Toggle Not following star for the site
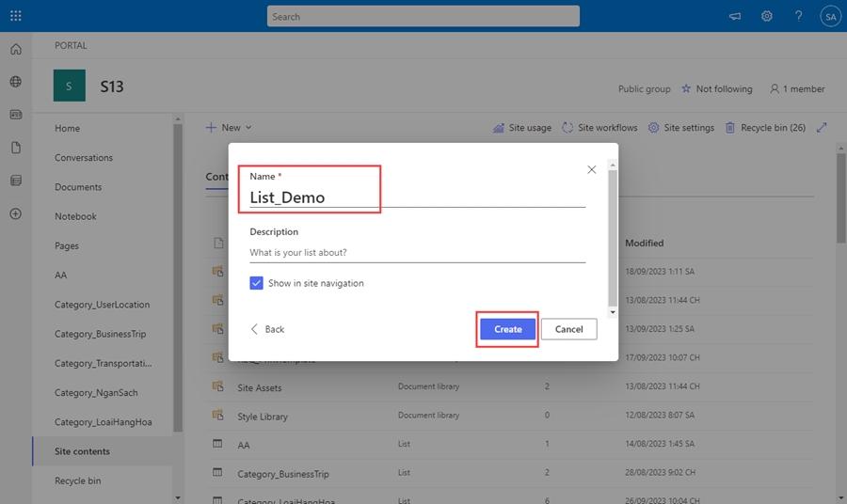Screen dimensions: 847x504 (x=716, y=89)
